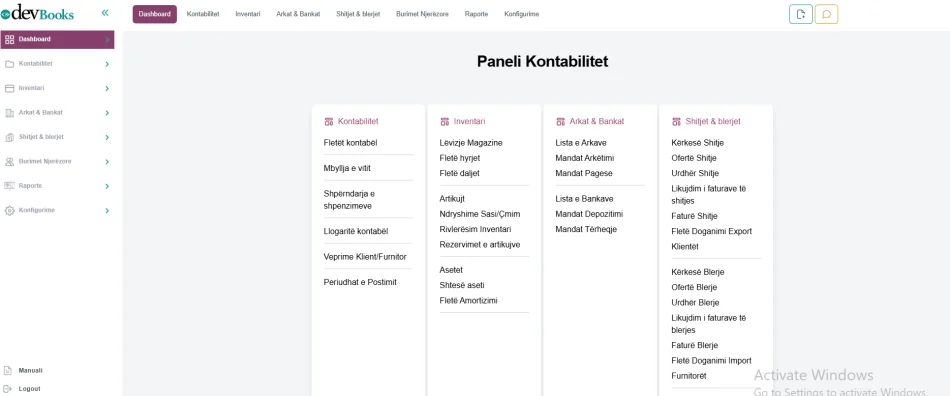Expand Kontabilitet sidebar chevron
The height and width of the screenshot is (396, 950).
pos(107,64)
